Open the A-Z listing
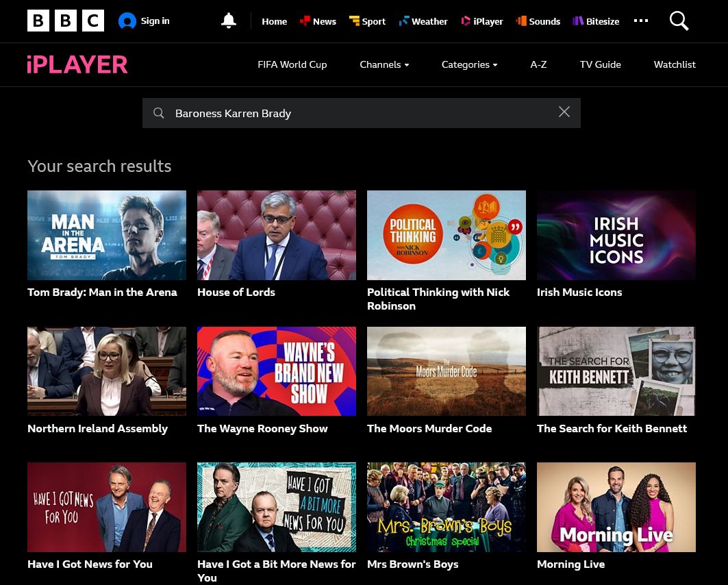Viewport: 728px width, 585px height. 538,64
